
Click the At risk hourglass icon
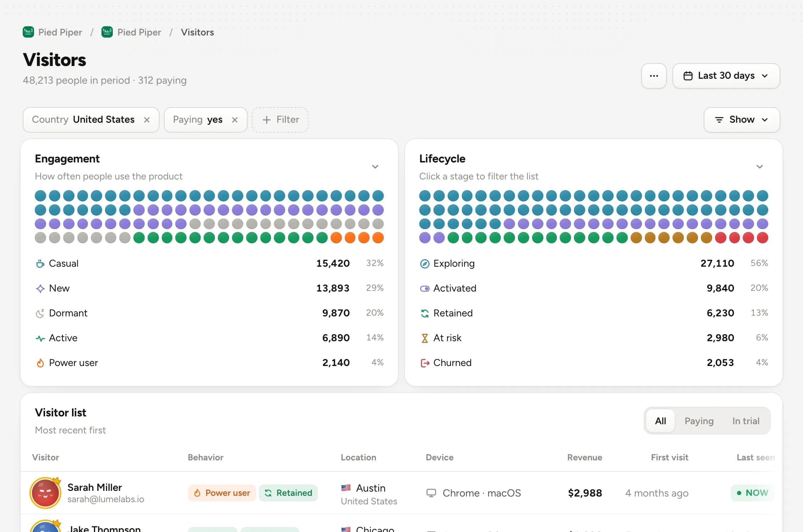tap(425, 338)
